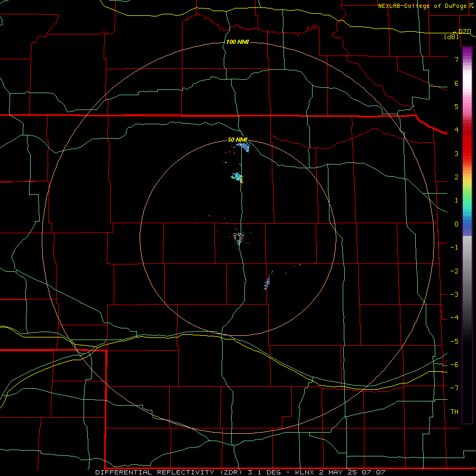
Task: Click the -7 value on color scale
Action: click(x=454, y=388)
